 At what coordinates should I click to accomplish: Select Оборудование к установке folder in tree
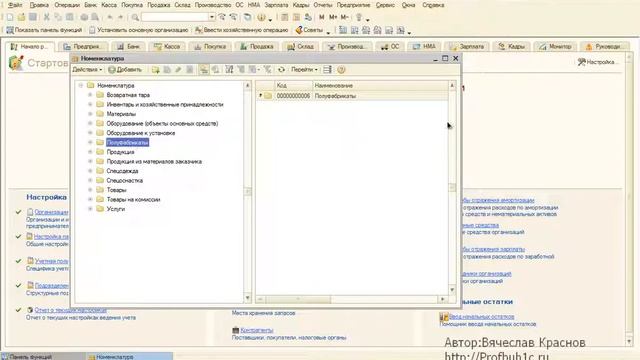coord(141,133)
